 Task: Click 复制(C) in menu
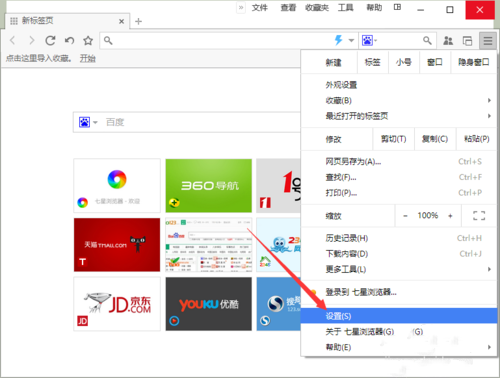pos(435,139)
